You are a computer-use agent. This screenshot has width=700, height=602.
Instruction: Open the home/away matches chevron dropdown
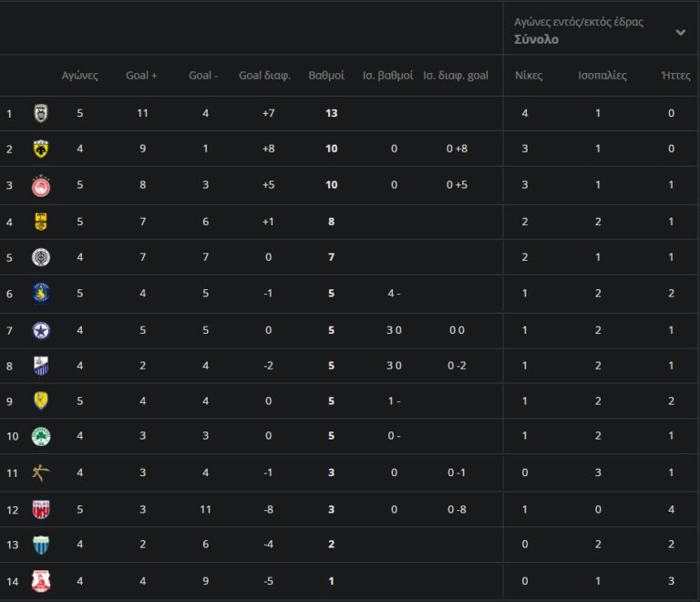pyautogui.click(x=680, y=32)
